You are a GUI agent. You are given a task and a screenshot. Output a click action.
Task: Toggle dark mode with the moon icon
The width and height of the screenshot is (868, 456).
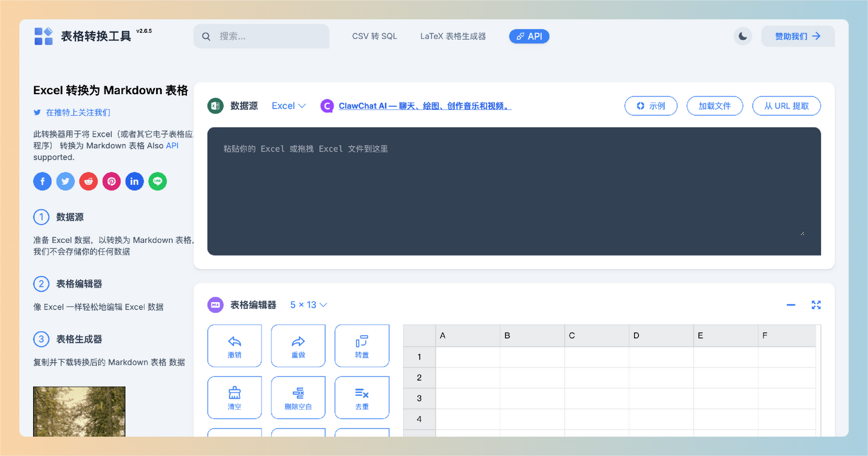[743, 36]
